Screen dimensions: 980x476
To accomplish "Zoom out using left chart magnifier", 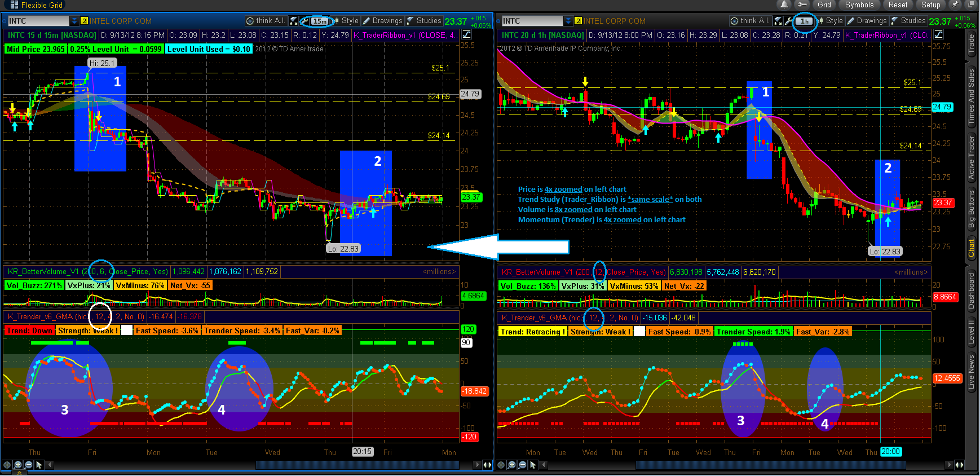I will point(28,465).
